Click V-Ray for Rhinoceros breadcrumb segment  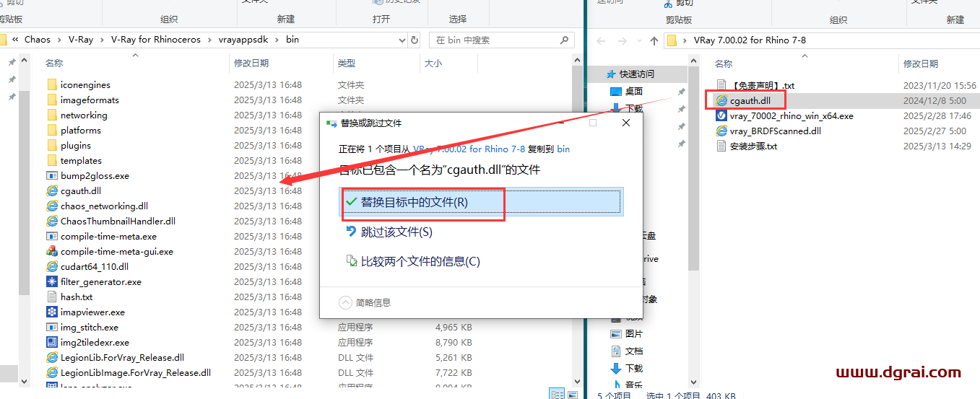click(155, 40)
